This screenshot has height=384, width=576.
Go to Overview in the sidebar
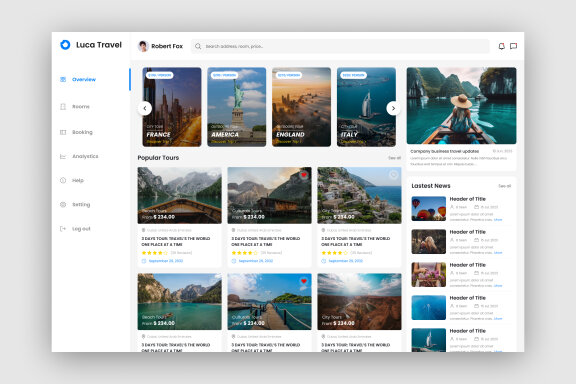click(x=84, y=79)
